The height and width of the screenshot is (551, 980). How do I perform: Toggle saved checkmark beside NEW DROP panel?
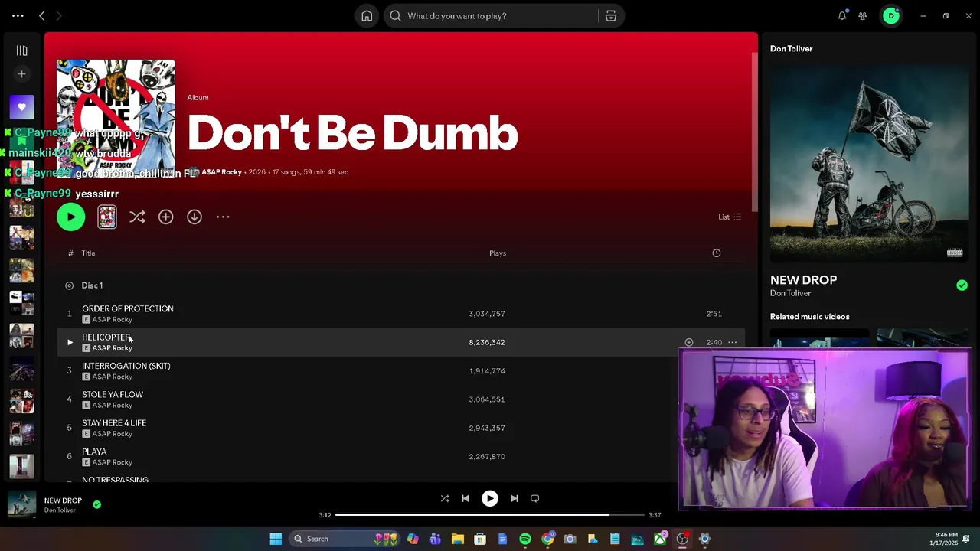click(x=962, y=285)
